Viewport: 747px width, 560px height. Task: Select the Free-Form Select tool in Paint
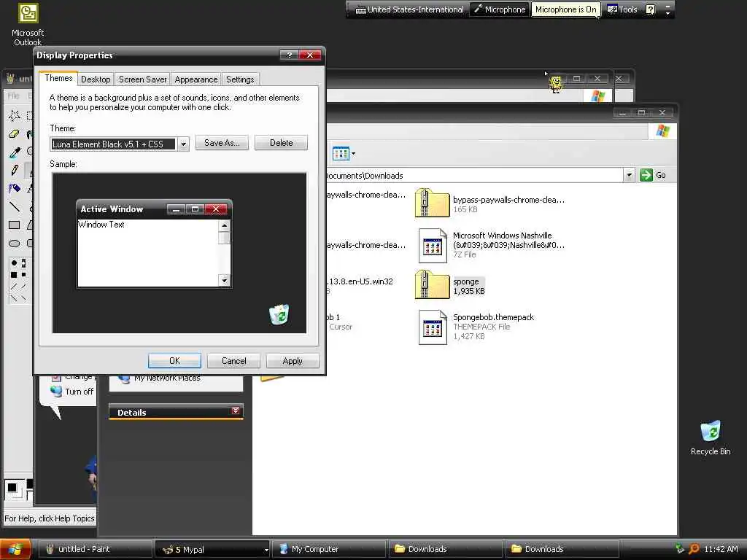[15, 115]
